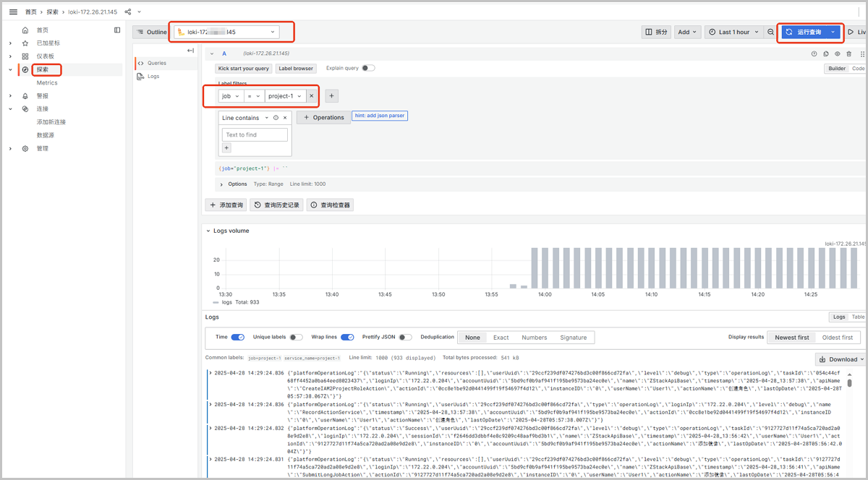The height and width of the screenshot is (480, 868).
Task: Collapse the outline panel arrow icon
Action: point(190,51)
